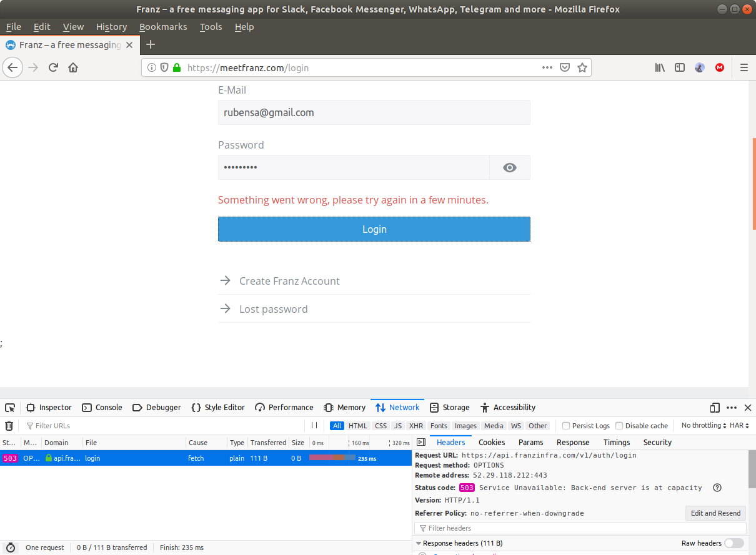Open the Timings details tab
Viewport: 756px width, 555px height.
(617, 442)
